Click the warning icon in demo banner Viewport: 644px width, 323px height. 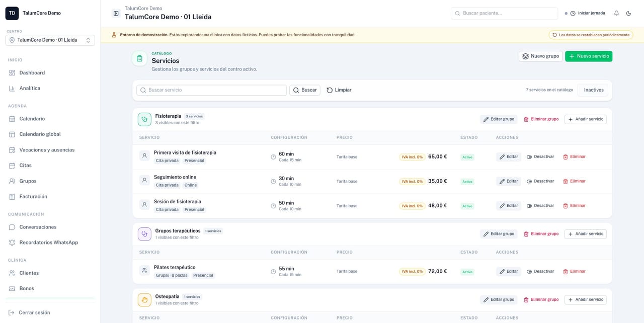tap(114, 35)
